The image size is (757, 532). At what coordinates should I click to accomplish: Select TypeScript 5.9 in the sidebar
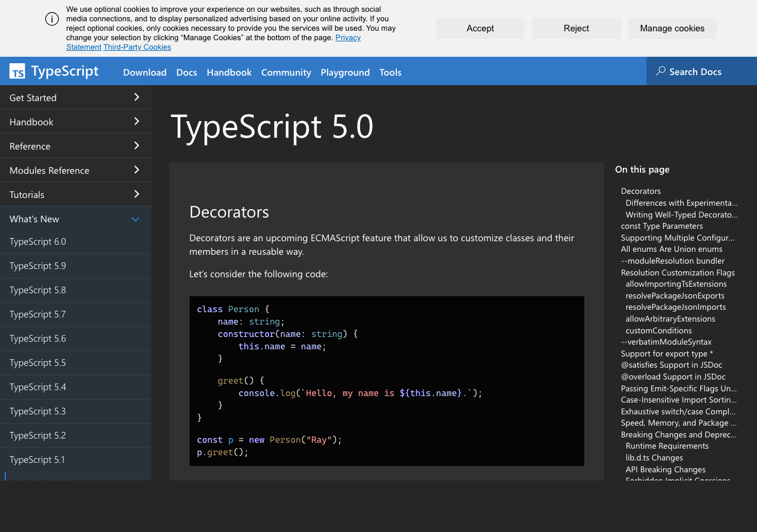pos(37,265)
